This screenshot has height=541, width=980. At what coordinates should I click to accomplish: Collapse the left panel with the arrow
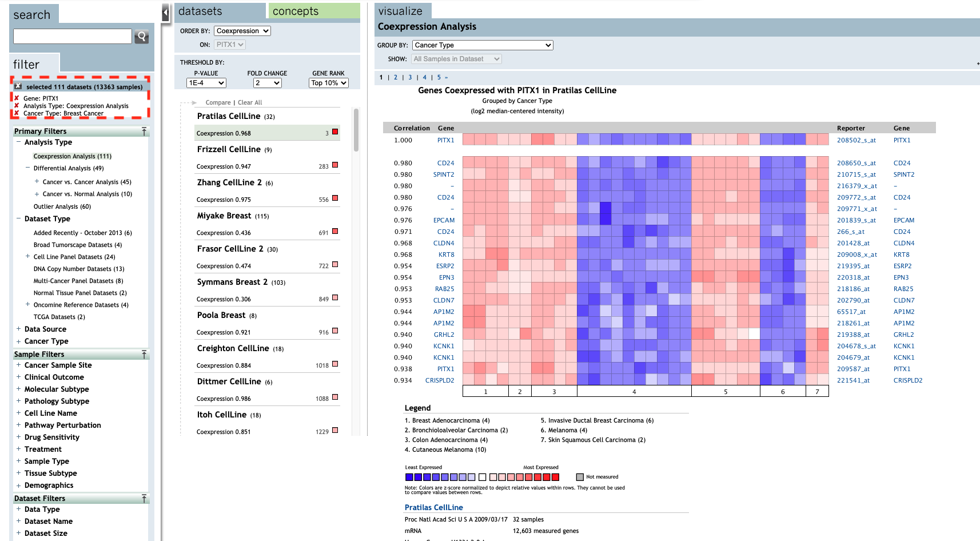click(x=165, y=12)
